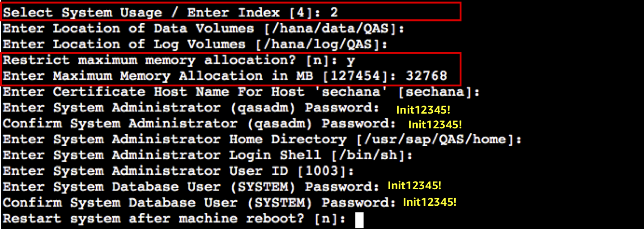Click yellow Init12345! after 'Enter System Administrator' password

tap(423, 110)
